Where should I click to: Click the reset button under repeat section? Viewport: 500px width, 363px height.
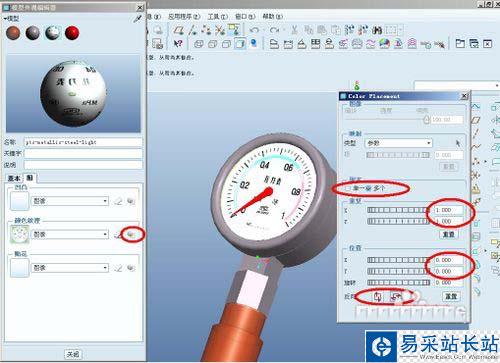pyautogui.click(x=449, y=234)
